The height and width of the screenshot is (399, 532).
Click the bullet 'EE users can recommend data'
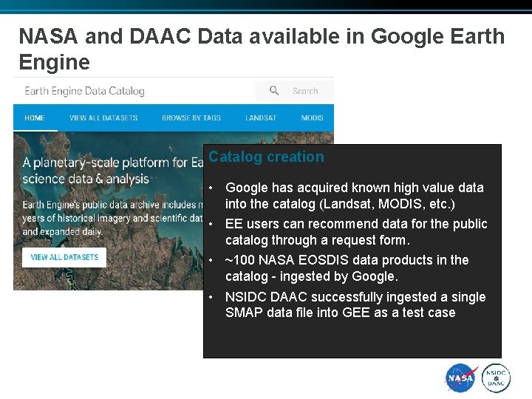(356, 232)
